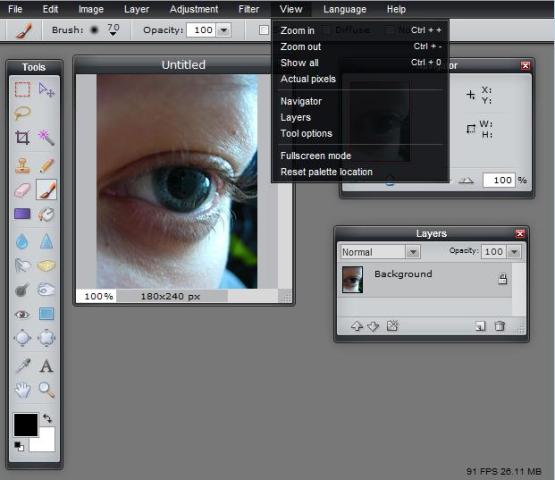555x480 pixels.
Task: Select the Drawing shape tool
Action: pyautogui.click(x=46, y=314)
